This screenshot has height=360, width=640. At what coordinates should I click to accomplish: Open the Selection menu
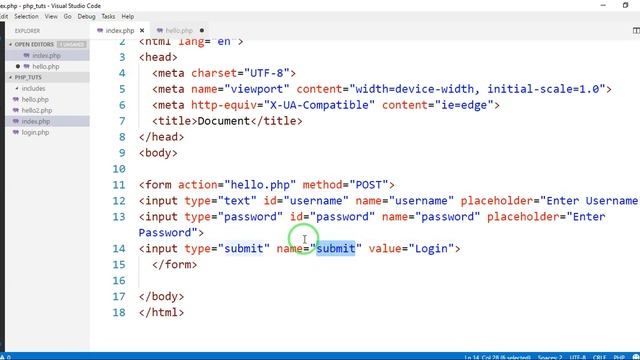coord(26,16)
